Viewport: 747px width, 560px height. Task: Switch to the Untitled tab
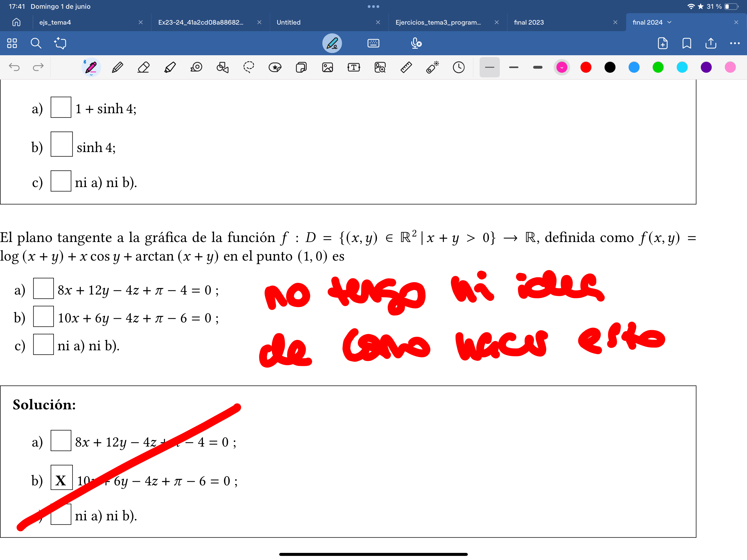pos(288,22)
